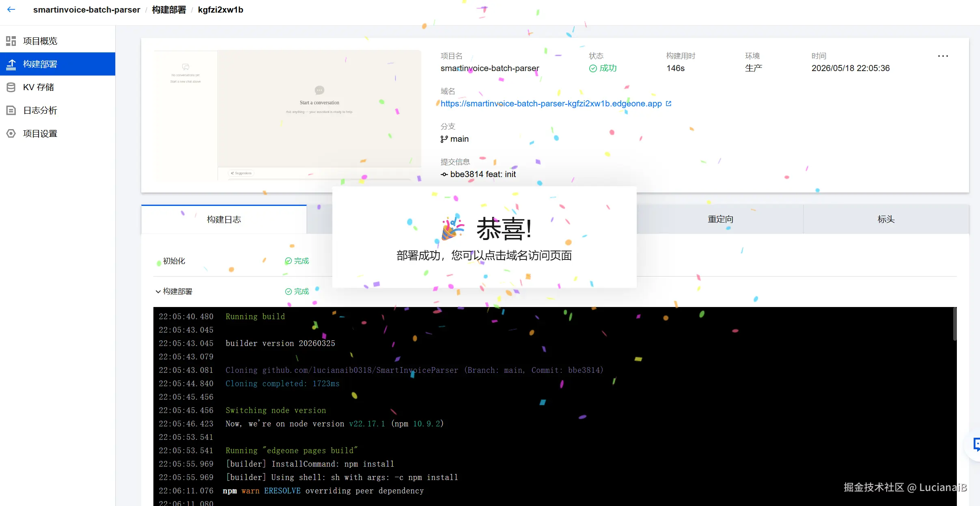
Task: Click log line Running "edgeone pages build"
Action: [x=292, y=450]
